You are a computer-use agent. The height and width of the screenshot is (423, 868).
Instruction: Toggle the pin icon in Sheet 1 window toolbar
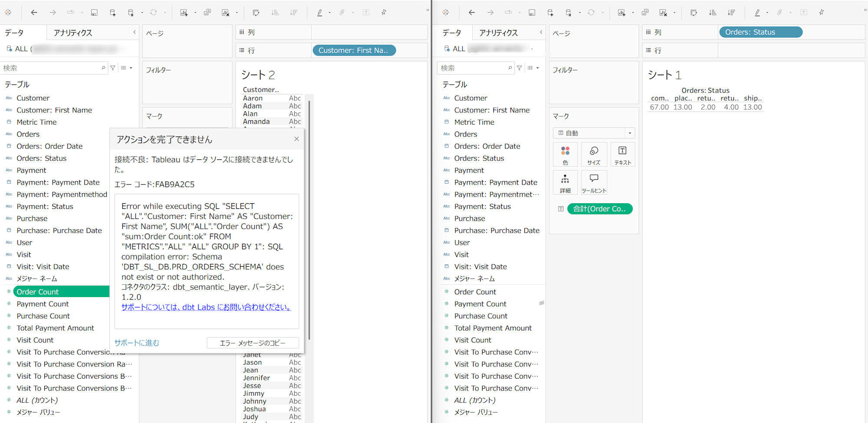click(x=822, y=13)
